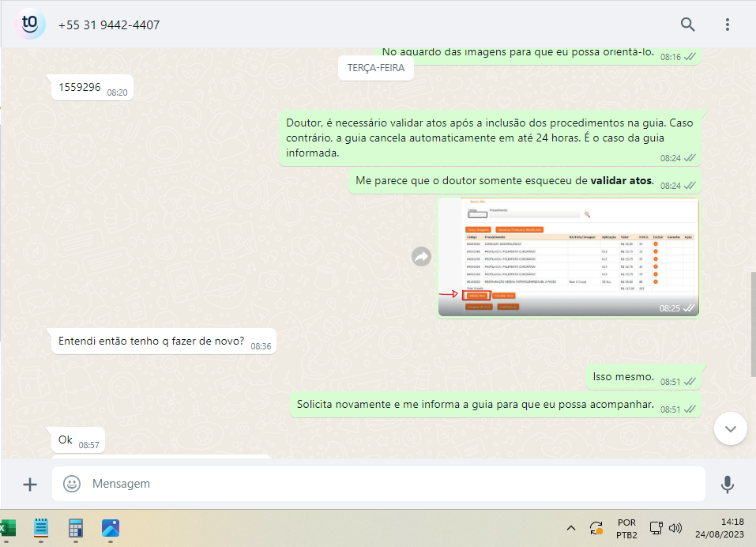Forward the shared screenshot image
The width and height of the screenshot is (756, 547).
[421, 257]
